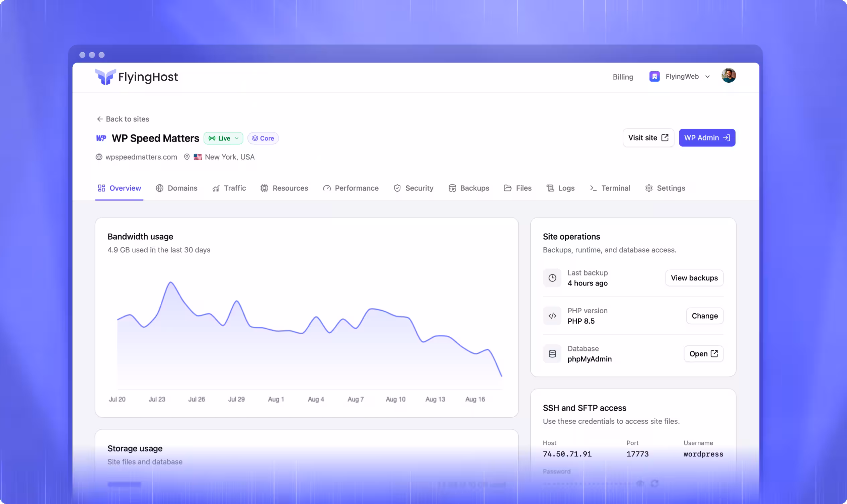Screen dimensions: 847x504
Task: Open WP Admin login button
Action: click(707, 138)
